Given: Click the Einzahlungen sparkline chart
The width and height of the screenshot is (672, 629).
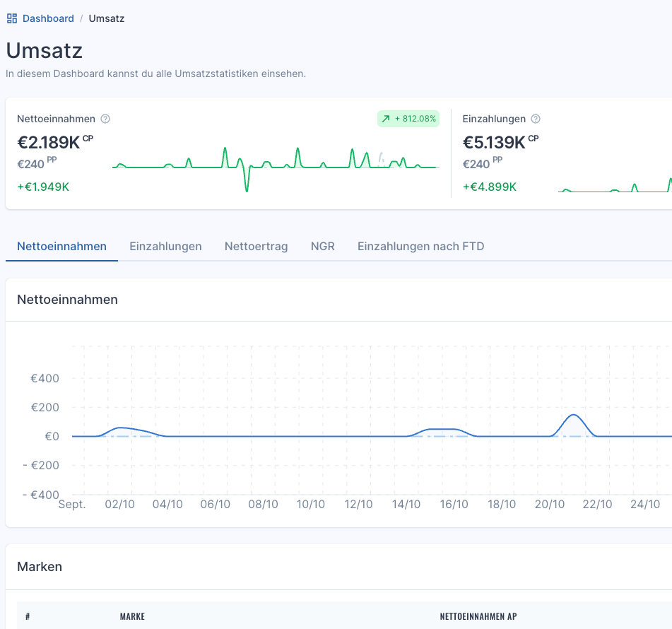Looking at the screenshot, I should click(615, 184).
